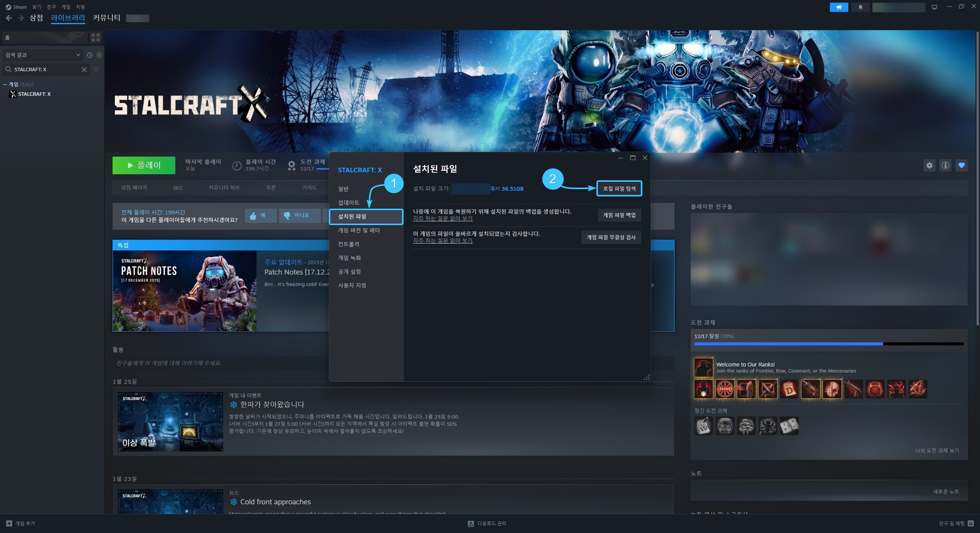Open the Patch Notes featured thumbnail
Screen dimensions: 980x533
coord(185,291)
